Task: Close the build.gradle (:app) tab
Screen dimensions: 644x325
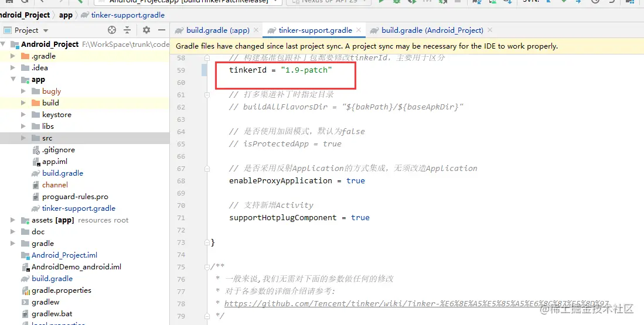Action: click(x=256, y=30)
